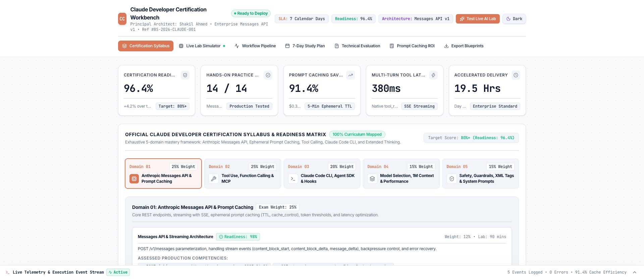Screen dimensions: 644x279
Task: Open the Export Blueprints tab
Action: tap(464, 46)
